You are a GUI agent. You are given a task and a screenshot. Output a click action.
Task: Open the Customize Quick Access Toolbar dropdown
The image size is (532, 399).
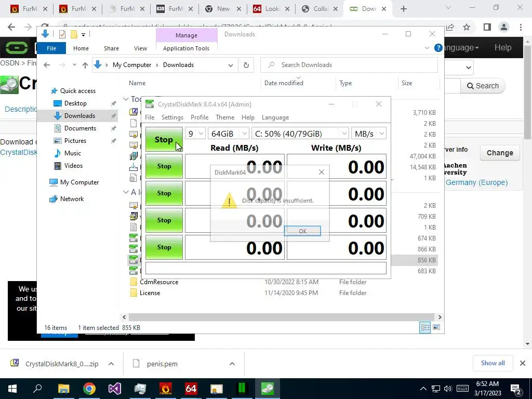83,34
